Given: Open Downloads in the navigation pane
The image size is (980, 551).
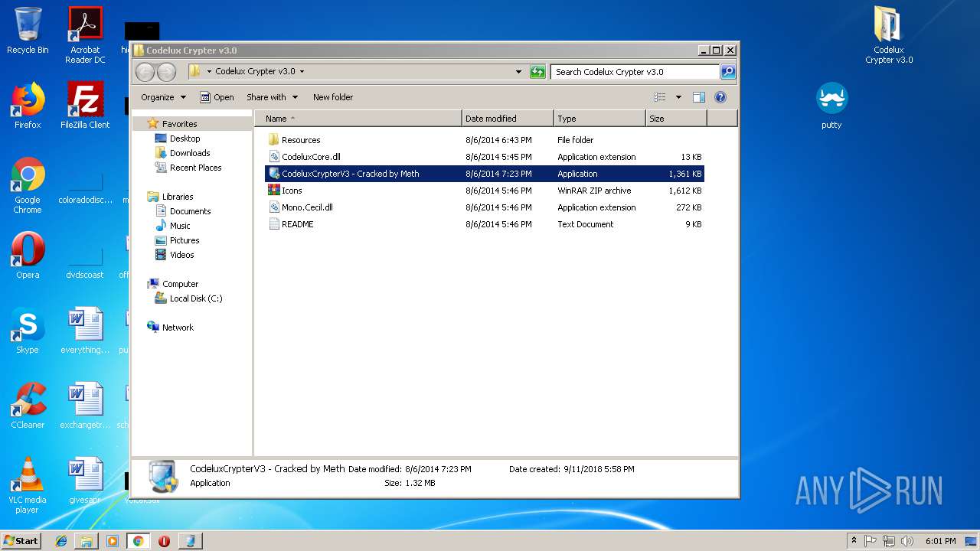Looking at the screenshot, I should (x=182, y=153).
